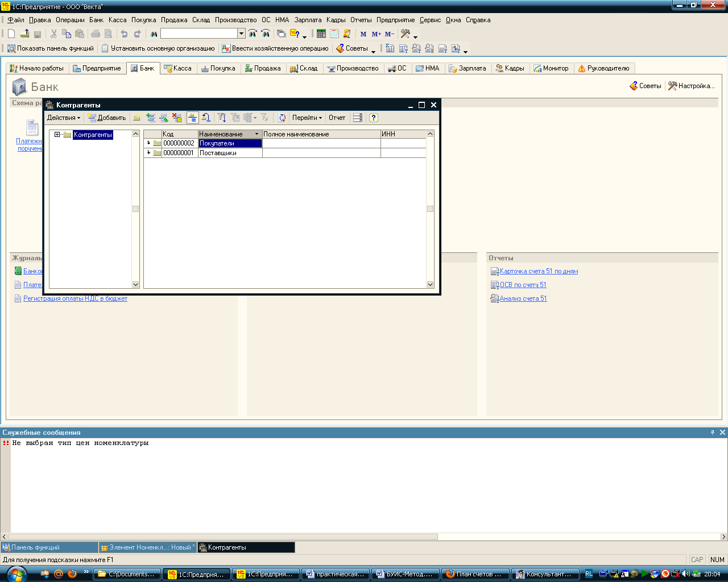
Task: Open the calculator icon in main toolbar
Action: point(321,34)
